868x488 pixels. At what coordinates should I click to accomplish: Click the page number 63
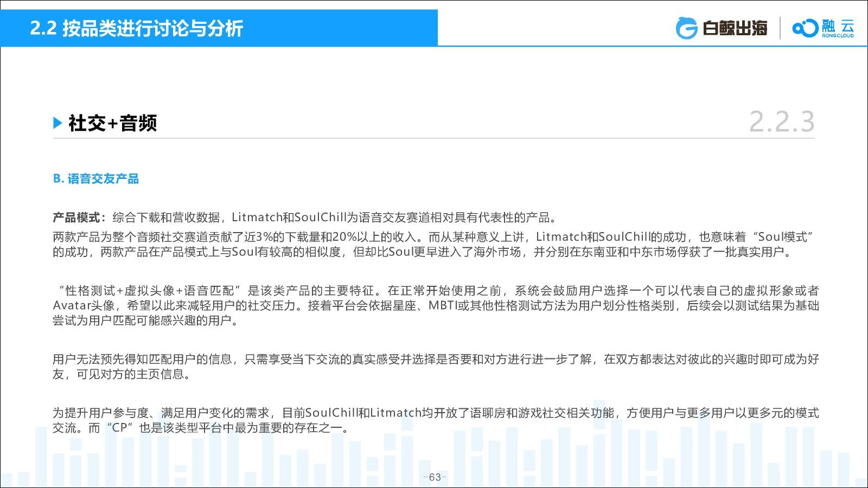[435, 477]
